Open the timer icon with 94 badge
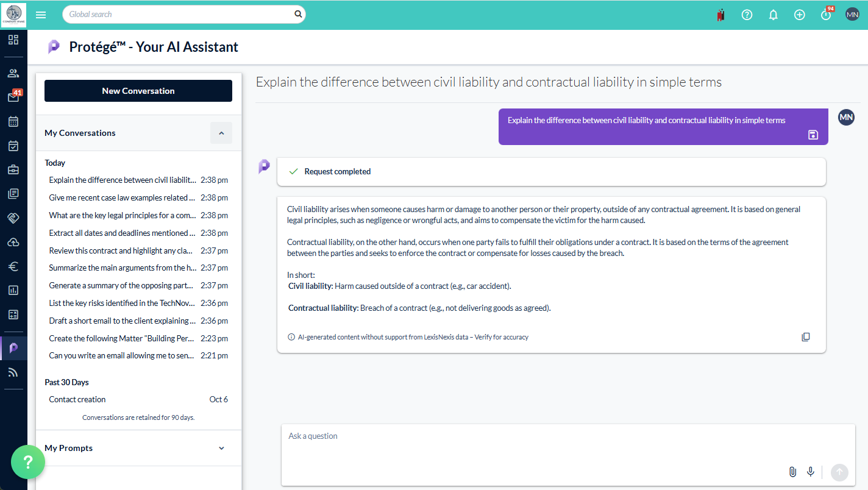The width and height of the screenshot is (868, 490). (x=826, y=15)
